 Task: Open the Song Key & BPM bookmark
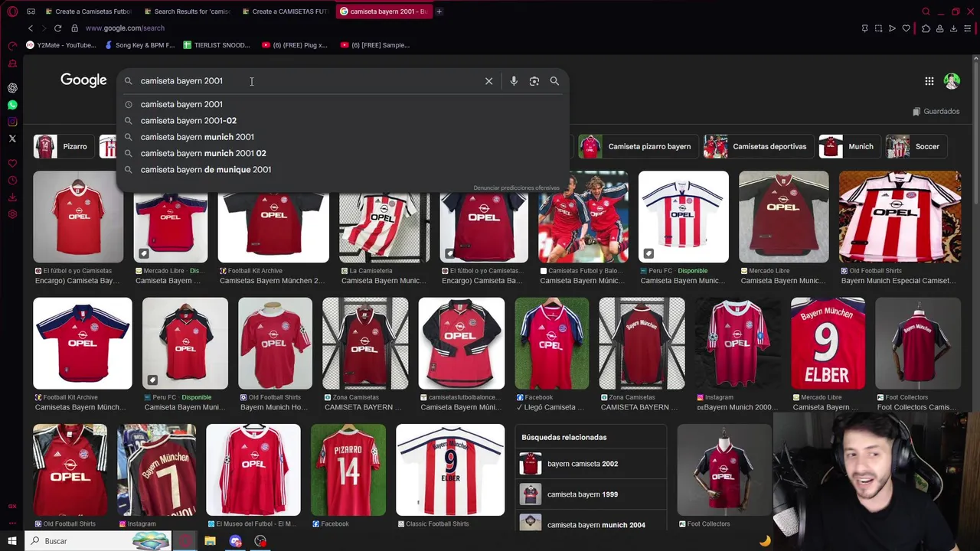[140, 45]
